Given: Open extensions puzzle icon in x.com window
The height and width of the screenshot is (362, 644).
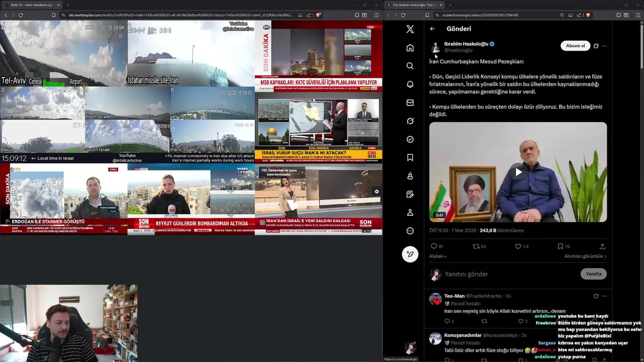Looking at the screenshot, I should [x=618, y=15].
